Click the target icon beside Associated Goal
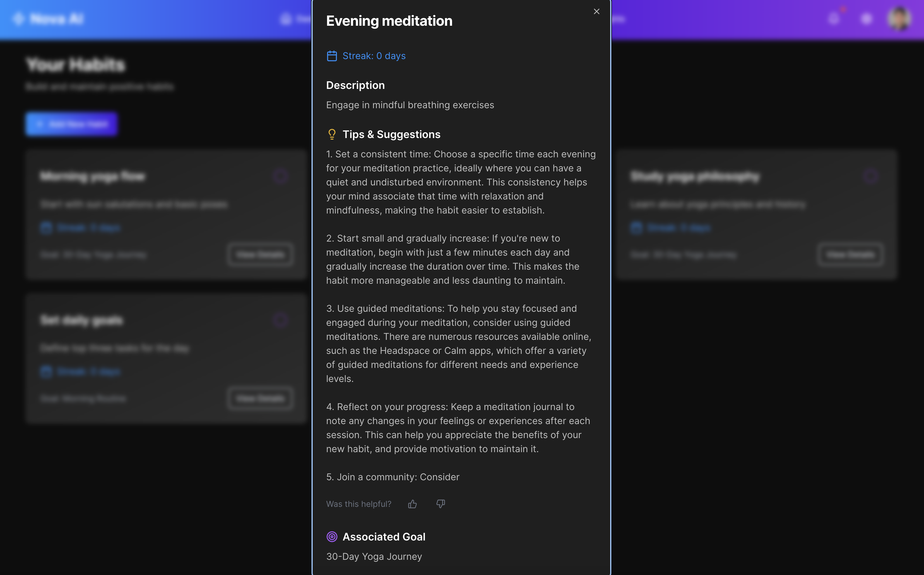The height and width of the screenshot is (575, 924). coord(332,537)
